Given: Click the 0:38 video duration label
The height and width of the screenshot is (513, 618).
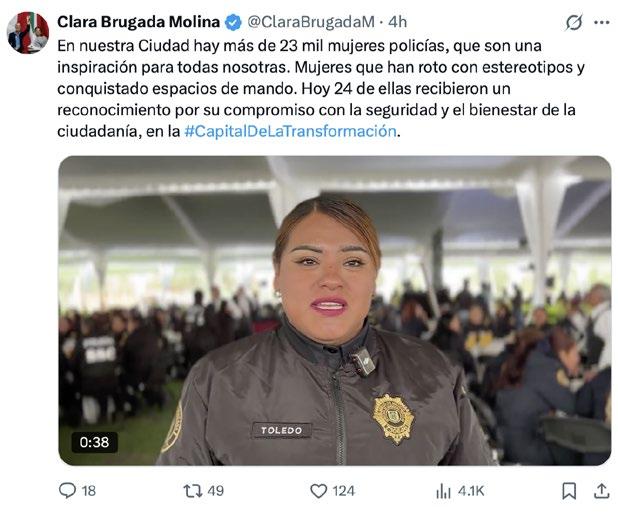Looking at the screenshot, I should coord(94,442).
